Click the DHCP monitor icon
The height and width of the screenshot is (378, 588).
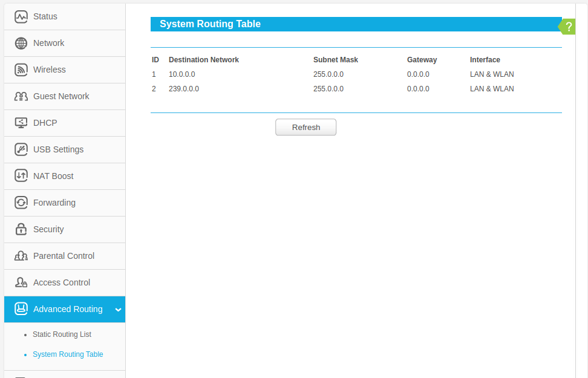click(21, 123)
